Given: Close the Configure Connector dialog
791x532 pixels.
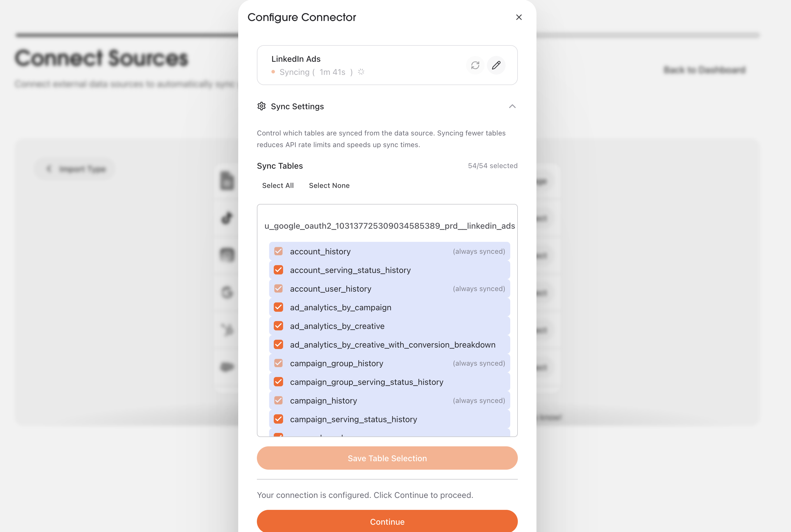Looking at the screenshot, I should [519, 17].
